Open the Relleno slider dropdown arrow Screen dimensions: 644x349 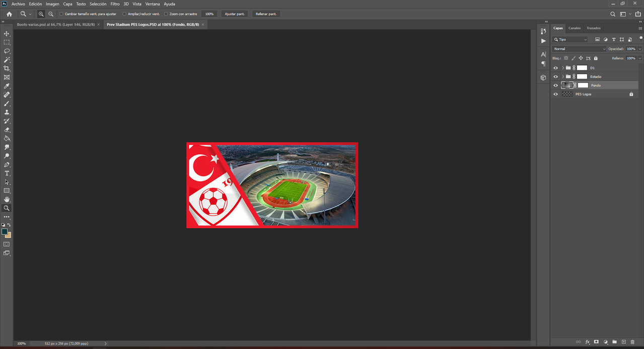(x=640, y=58)
